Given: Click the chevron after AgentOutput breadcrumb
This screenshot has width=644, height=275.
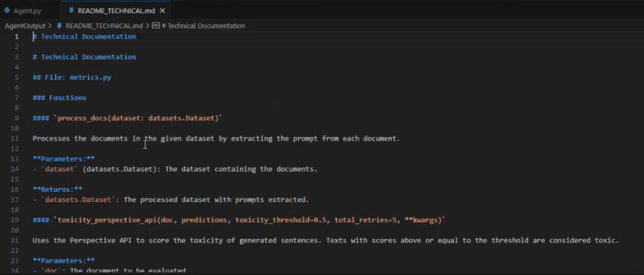Looking at the screenshot, I should click(x=50, y=26).
